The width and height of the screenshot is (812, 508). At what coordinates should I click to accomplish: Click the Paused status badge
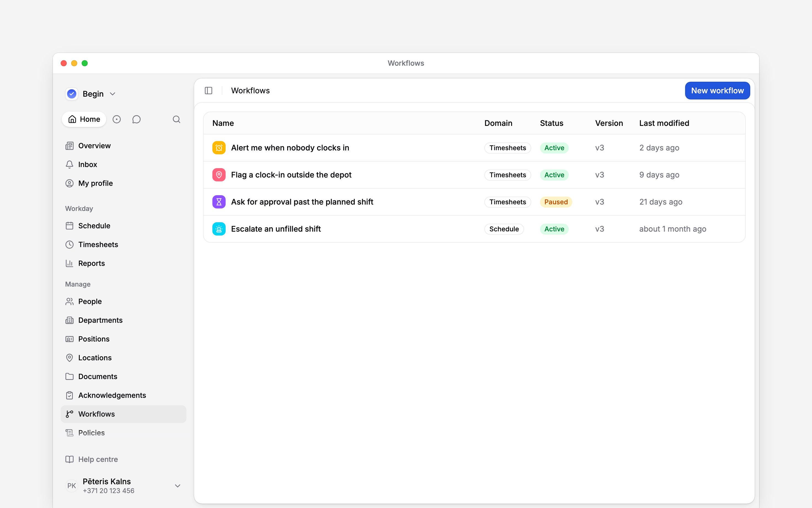(x=556, y=202)
